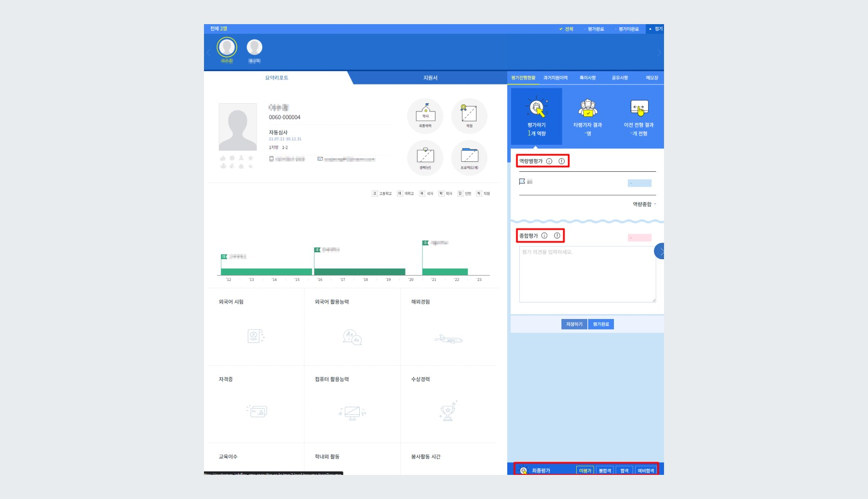Open the 역량종합 dropdown

644,205
